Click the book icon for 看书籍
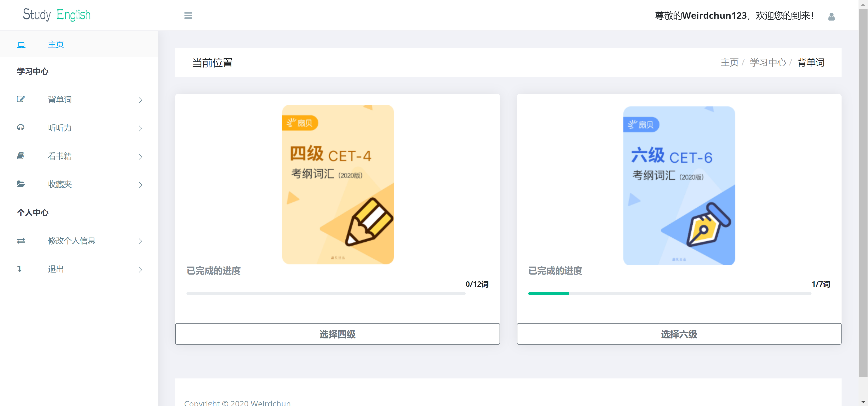The image size is (868, 406). 21,156
